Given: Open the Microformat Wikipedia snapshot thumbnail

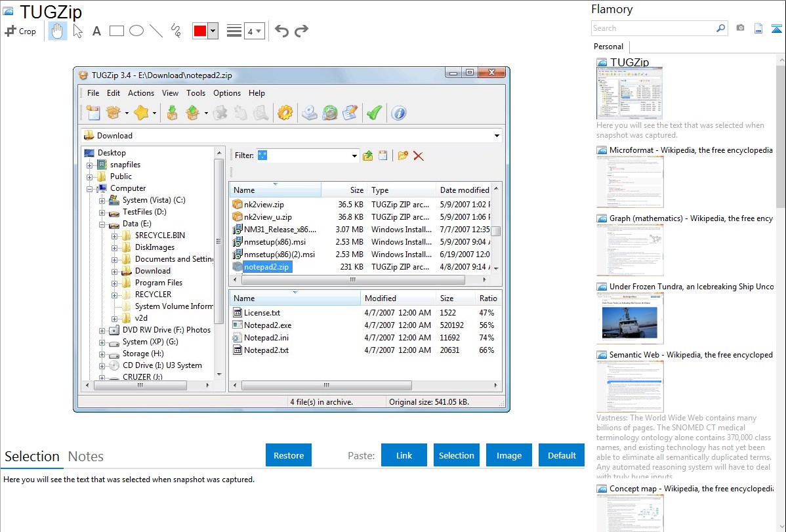Looking at the screenshot, I should point(630,182).
